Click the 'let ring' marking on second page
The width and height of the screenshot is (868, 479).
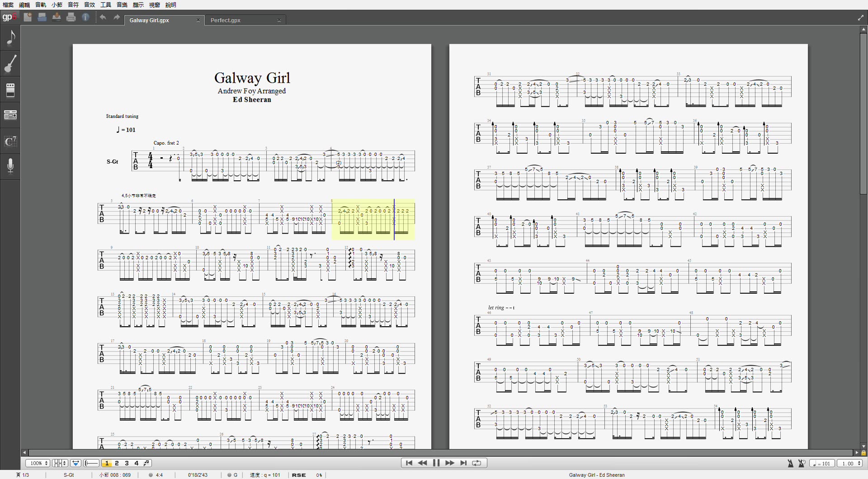(x=501, y=308)
